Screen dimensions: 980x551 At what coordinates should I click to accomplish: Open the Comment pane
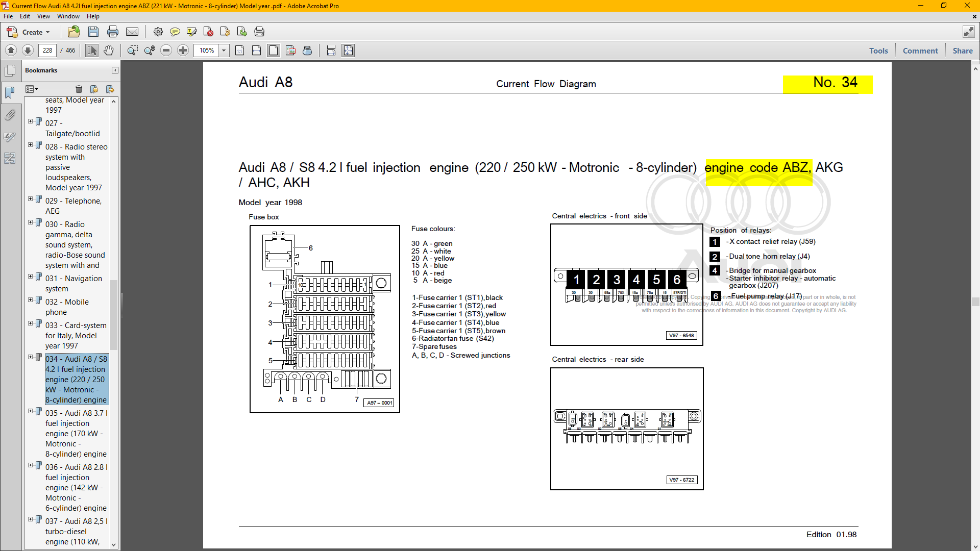click(x=920, y=51)
